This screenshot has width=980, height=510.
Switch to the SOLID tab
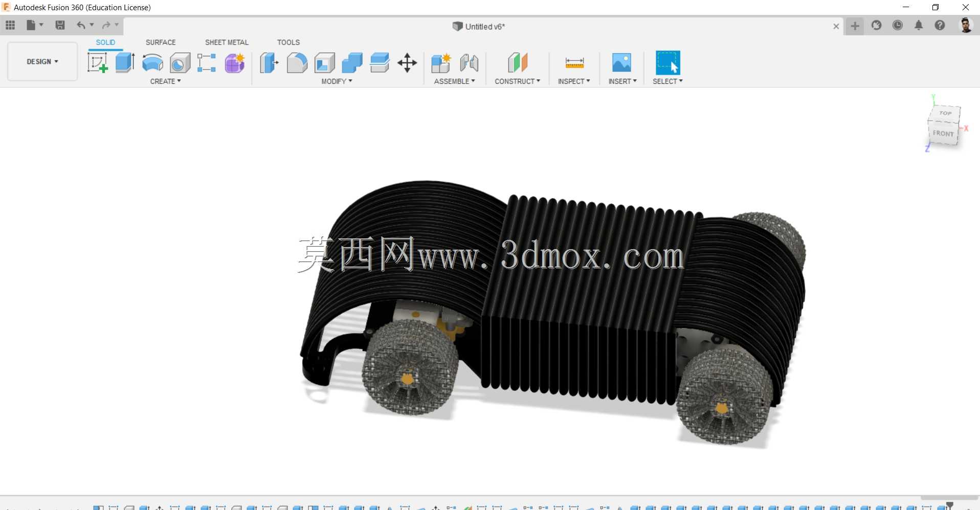point(105,42)
